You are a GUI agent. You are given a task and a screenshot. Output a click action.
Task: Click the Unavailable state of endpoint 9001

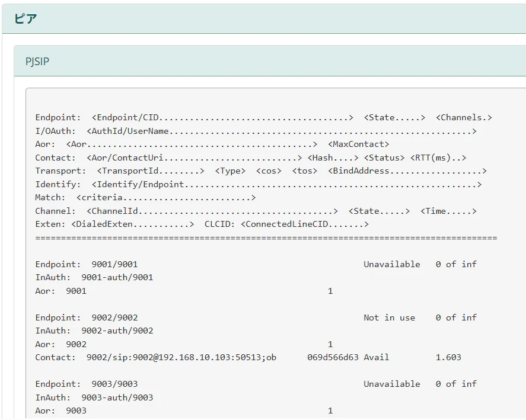(x=392, y=264)
